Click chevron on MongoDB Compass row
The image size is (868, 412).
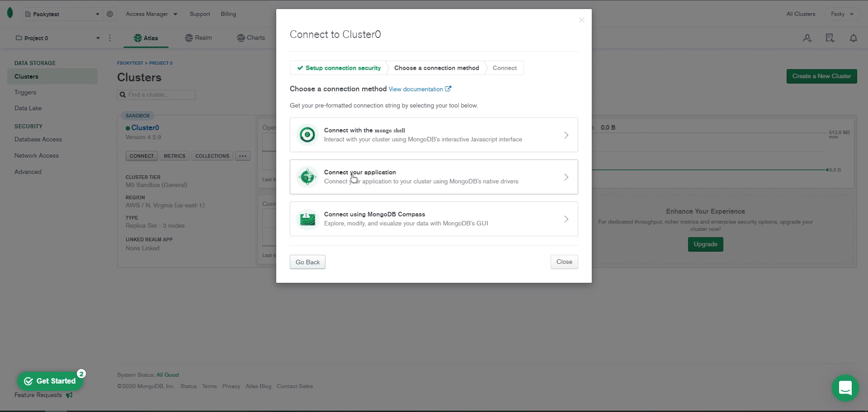click(566, 219)
